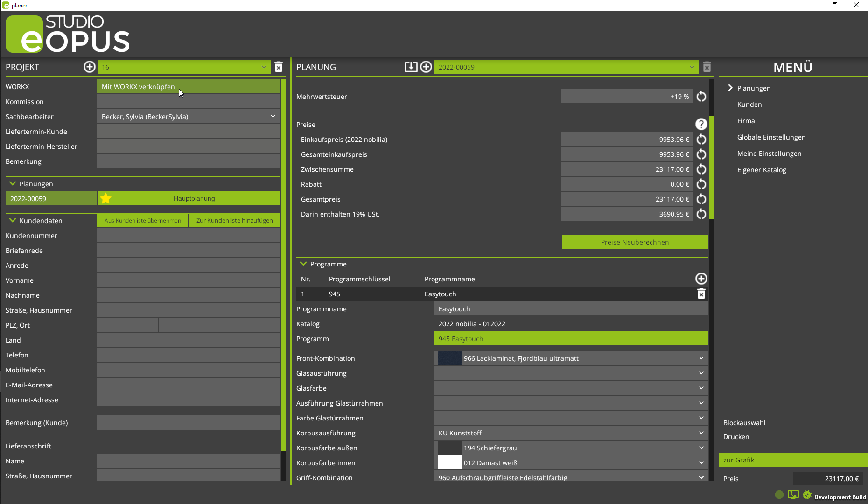Delete the Easytouch program row
The width and height of the screenshot is (868, 504).
point(701,294)
